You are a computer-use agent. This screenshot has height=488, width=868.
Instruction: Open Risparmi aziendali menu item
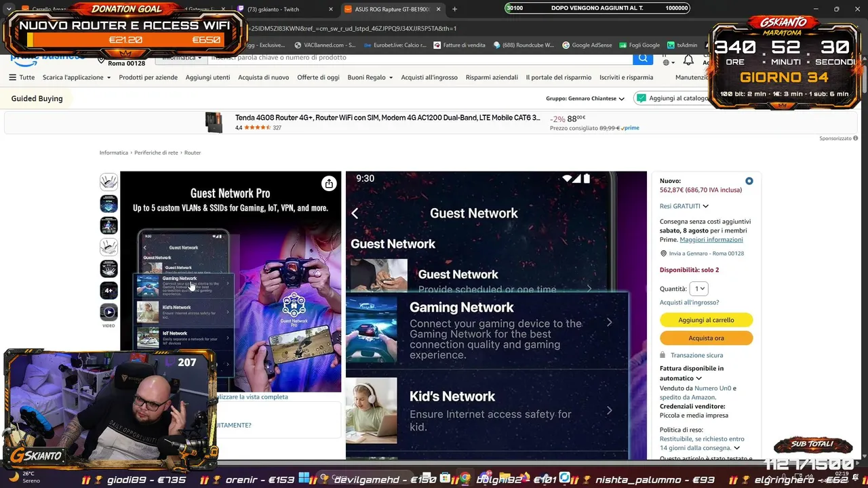click(x=492, y=77)
